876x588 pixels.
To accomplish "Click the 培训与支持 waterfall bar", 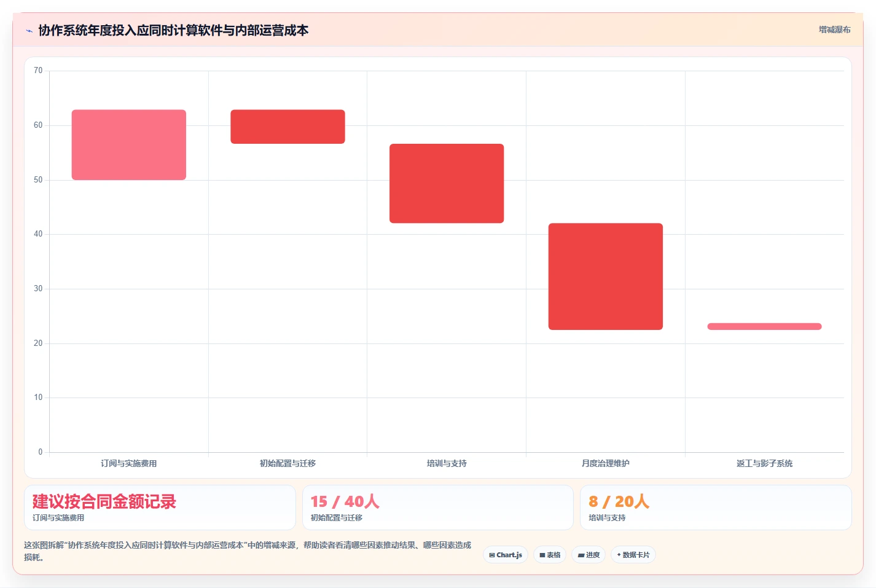I will click(447, 184).
